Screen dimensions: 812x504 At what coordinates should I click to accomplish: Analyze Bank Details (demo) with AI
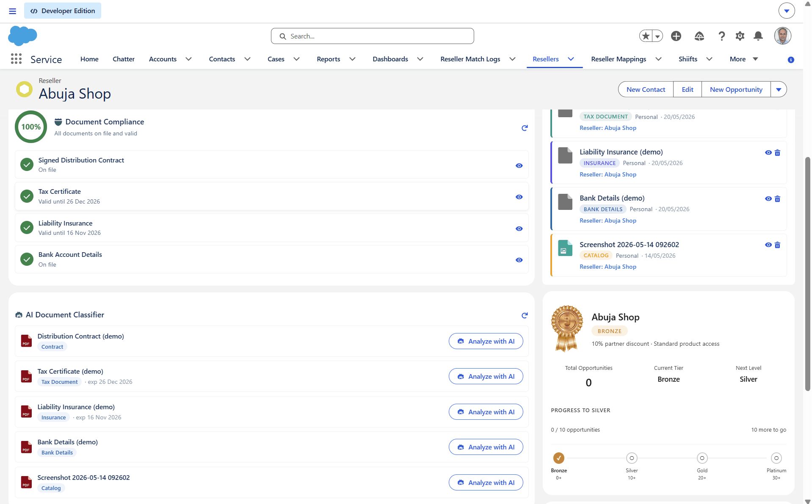coord(486,447)
